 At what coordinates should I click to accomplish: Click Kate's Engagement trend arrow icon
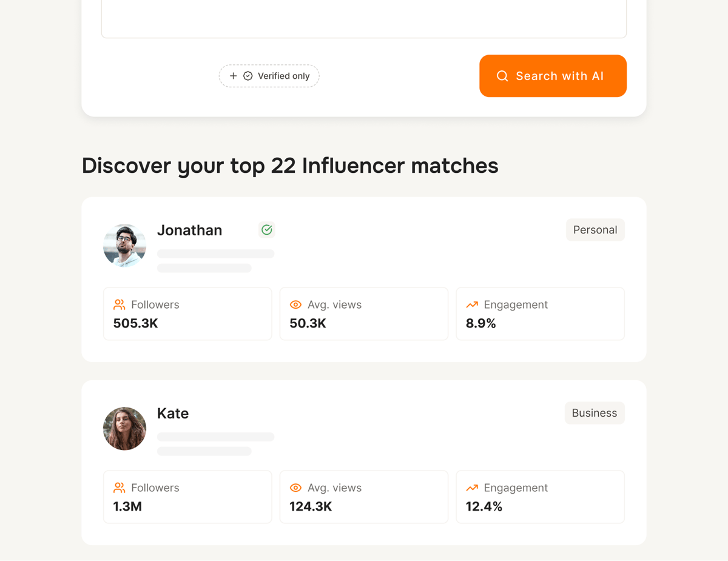pos(472,488)
